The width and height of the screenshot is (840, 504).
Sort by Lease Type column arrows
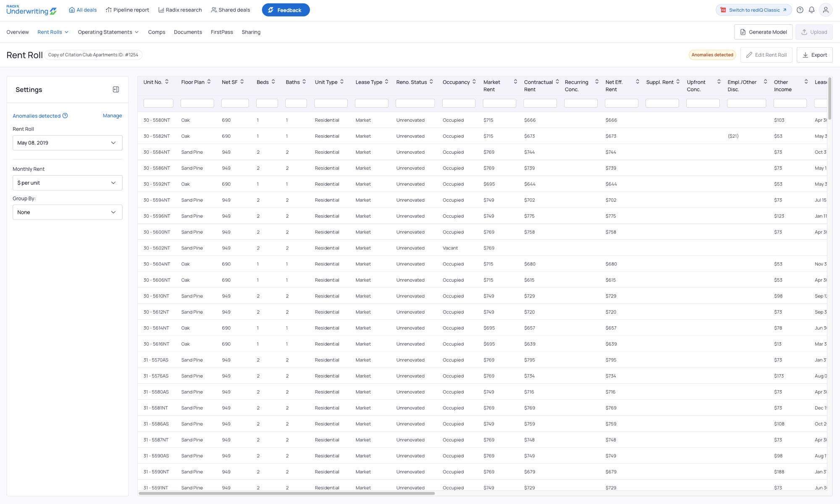[x=386, y=82]
